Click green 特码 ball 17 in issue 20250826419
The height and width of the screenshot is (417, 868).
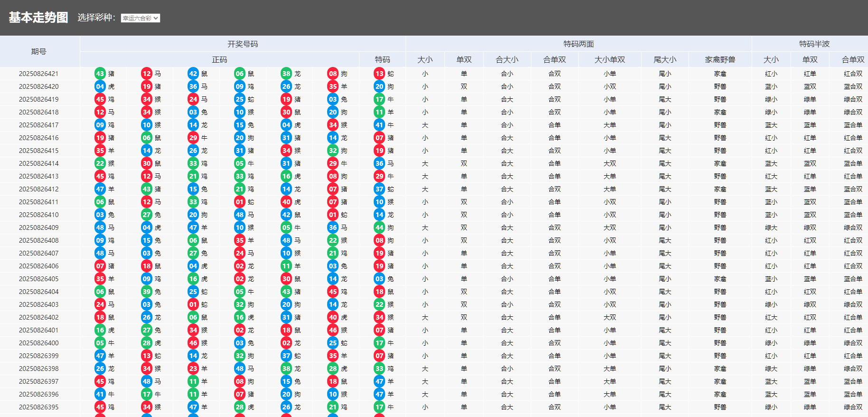click(x=379, y=99)
